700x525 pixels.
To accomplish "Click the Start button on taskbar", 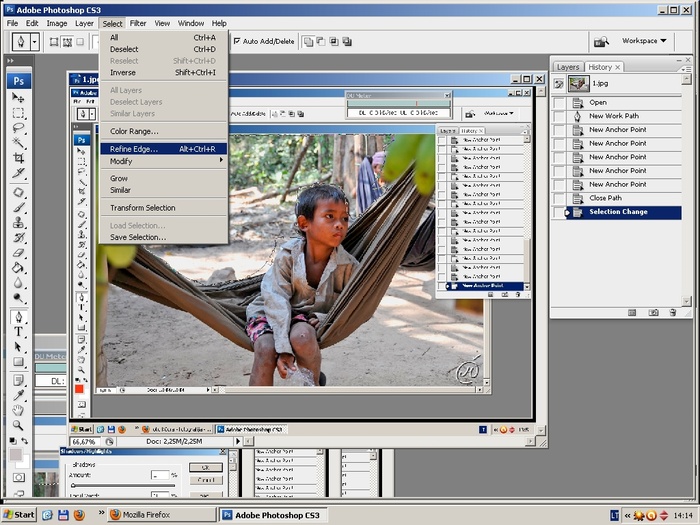I will coord(19,515).
